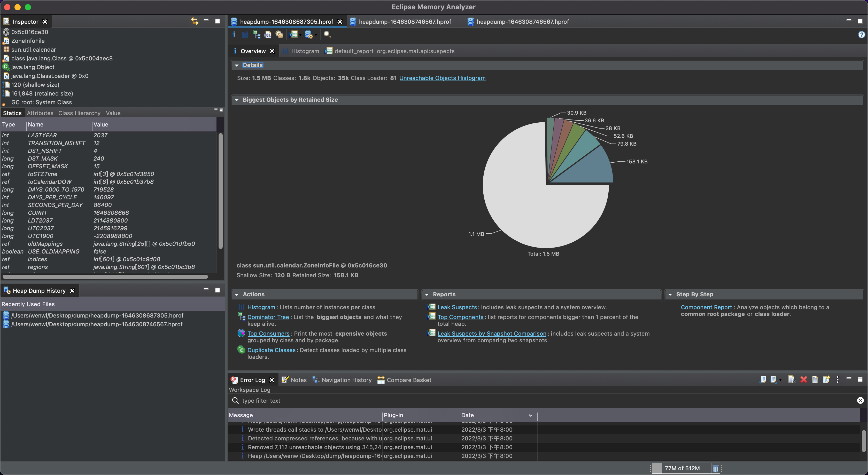
Task: Click the Top Consumers pie icon
Action: (241, 333)
